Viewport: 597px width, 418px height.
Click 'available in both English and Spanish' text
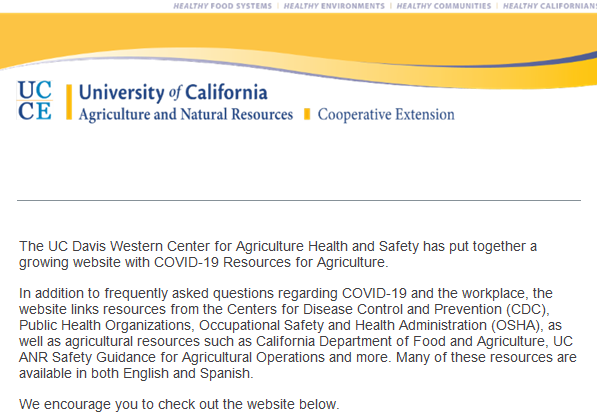(136, 373)
